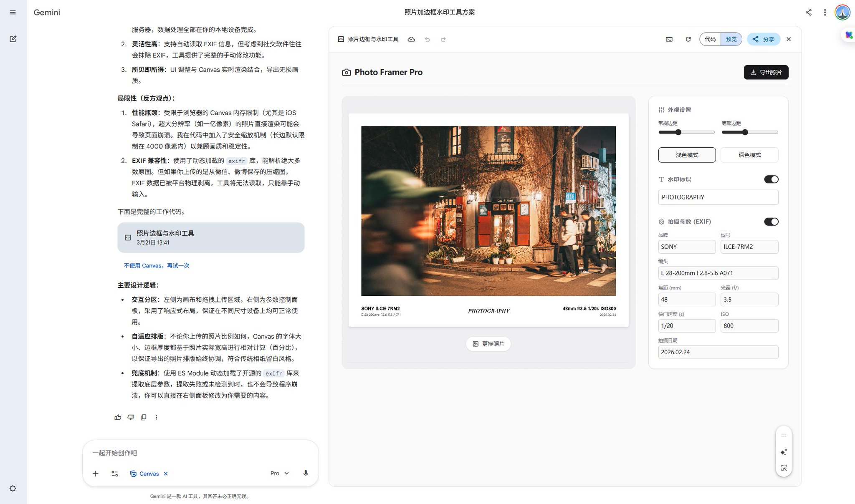The width and height of the screenshot is (855, 504).
Task: Select 浅色模式 light mode
Action: [687, 155]
